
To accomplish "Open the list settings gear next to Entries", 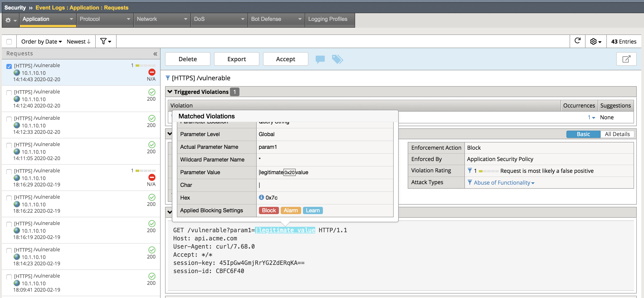I will 595,42.
